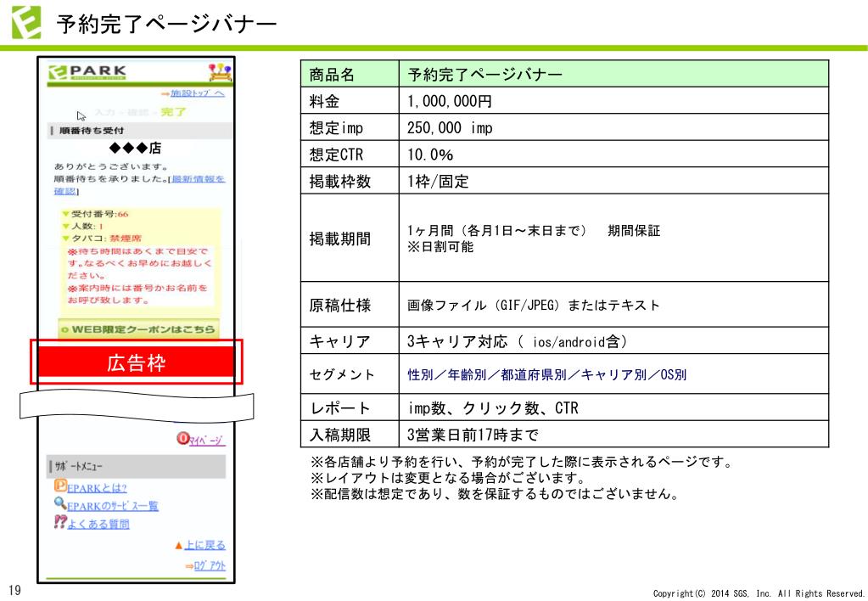Click the ※日割可能 note

click(x=440, y=246)
